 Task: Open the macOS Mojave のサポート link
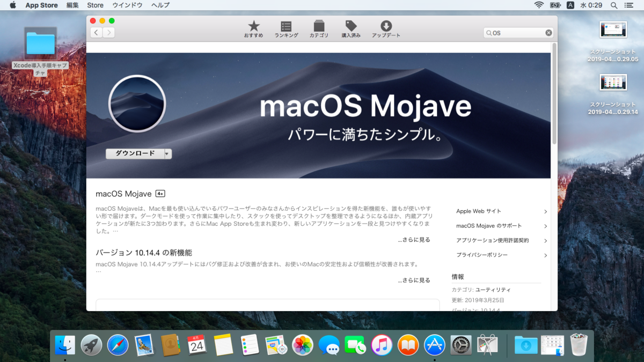(489, 226)
